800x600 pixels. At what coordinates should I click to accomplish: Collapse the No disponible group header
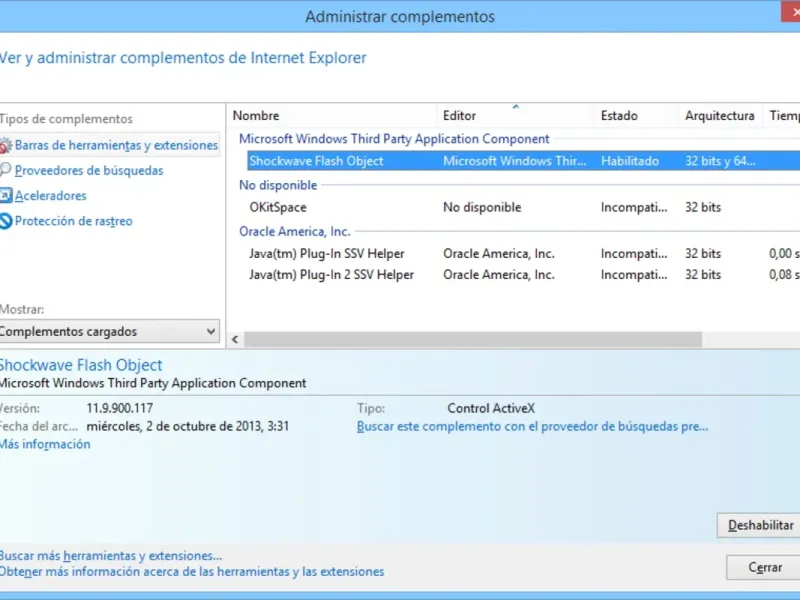(x=278, y=185)
